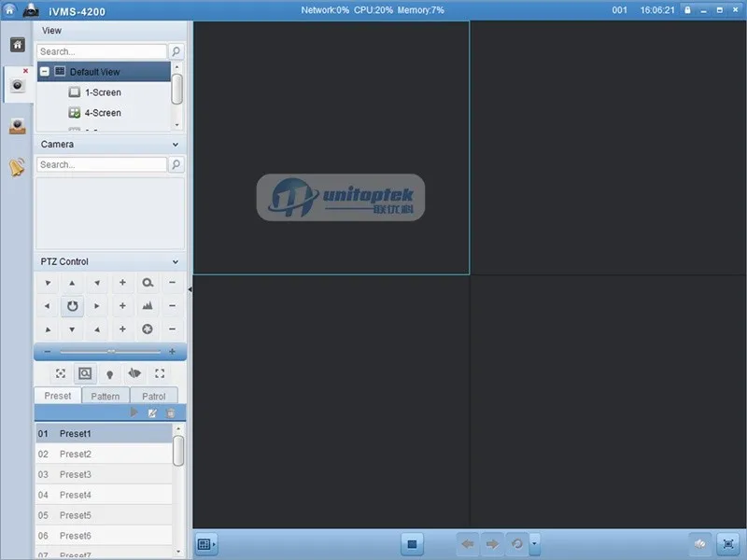Select the 06 Preset6 row

click(104, 536)
